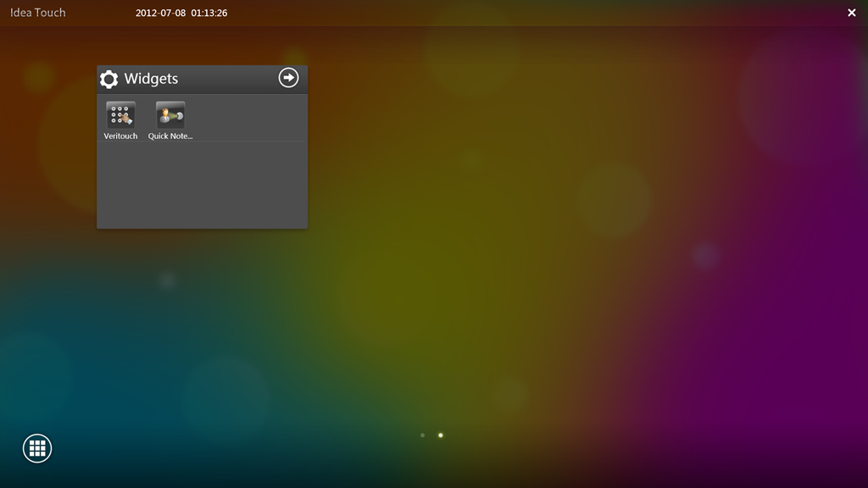Image resolution: width=868 pixels, height=488 pixels.
Task: Click the empty area inside Widgets panel
Action: click(x=202, y=186)
